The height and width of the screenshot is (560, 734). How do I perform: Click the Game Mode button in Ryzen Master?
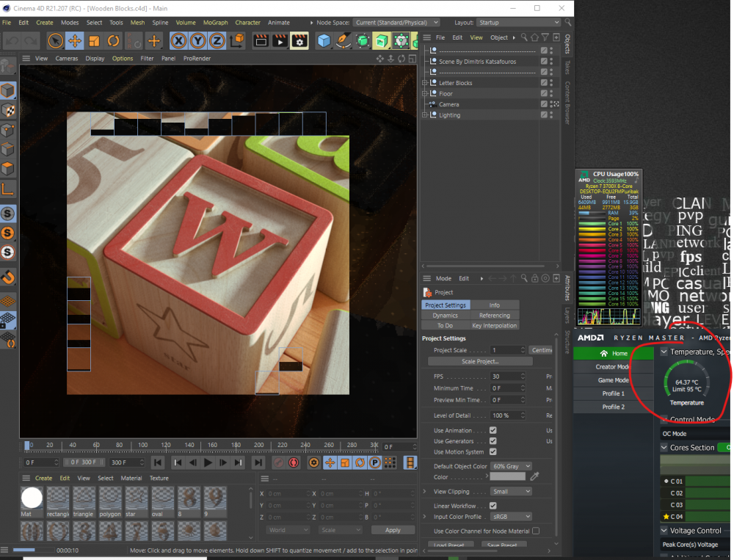612,380
